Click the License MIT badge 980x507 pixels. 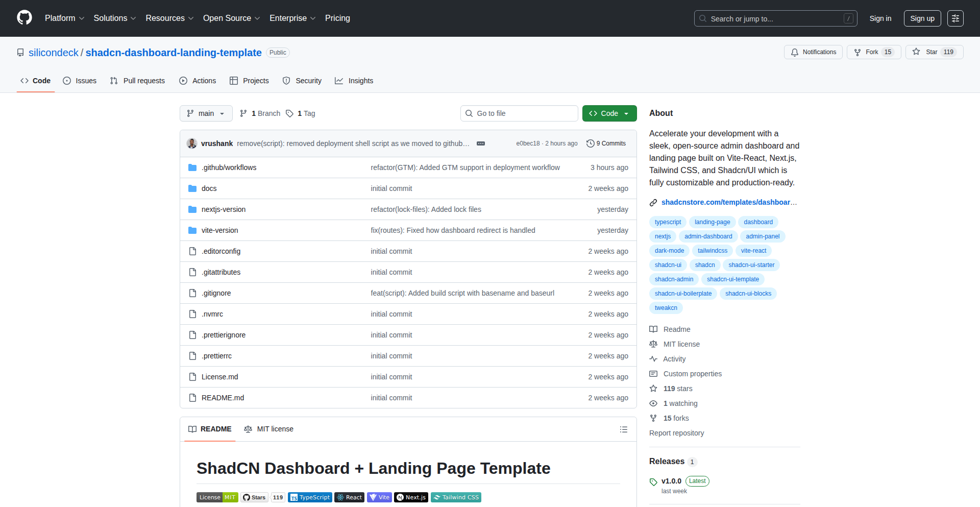217,497
